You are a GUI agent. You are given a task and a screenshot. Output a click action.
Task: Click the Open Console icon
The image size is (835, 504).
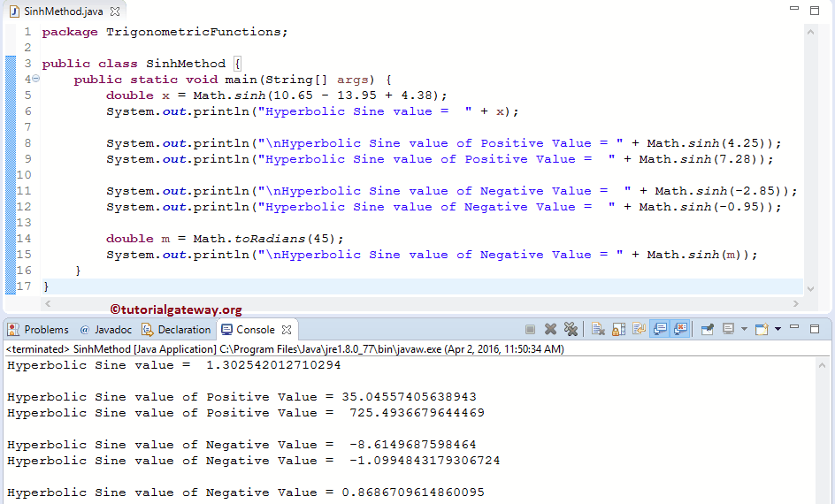click(762, 330)
